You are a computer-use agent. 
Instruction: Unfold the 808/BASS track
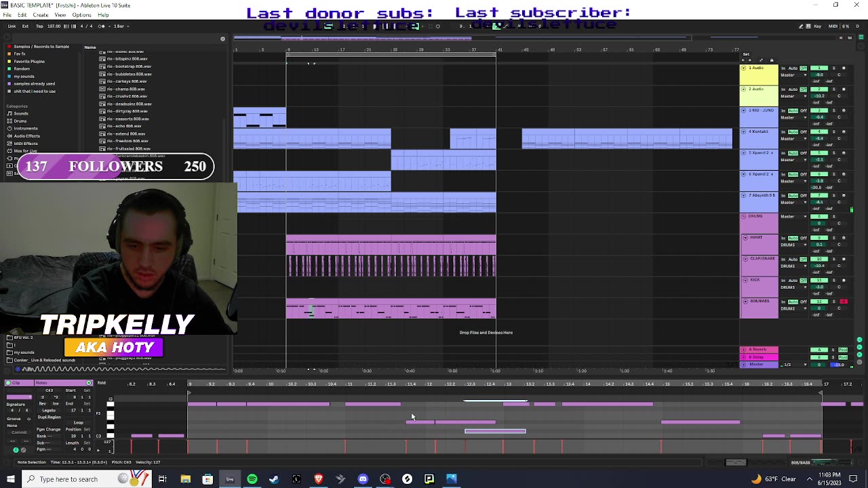click(745, 302)
